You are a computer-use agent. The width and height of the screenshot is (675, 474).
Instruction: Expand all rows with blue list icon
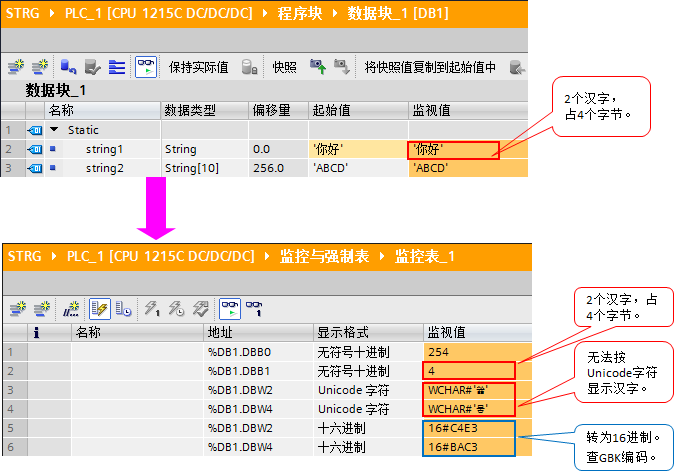(x=117, y=67)
